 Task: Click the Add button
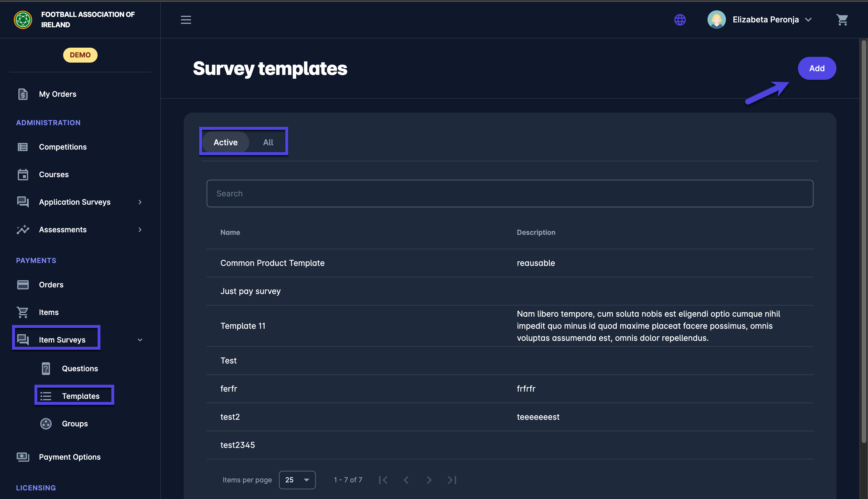[x=816, y=68]
